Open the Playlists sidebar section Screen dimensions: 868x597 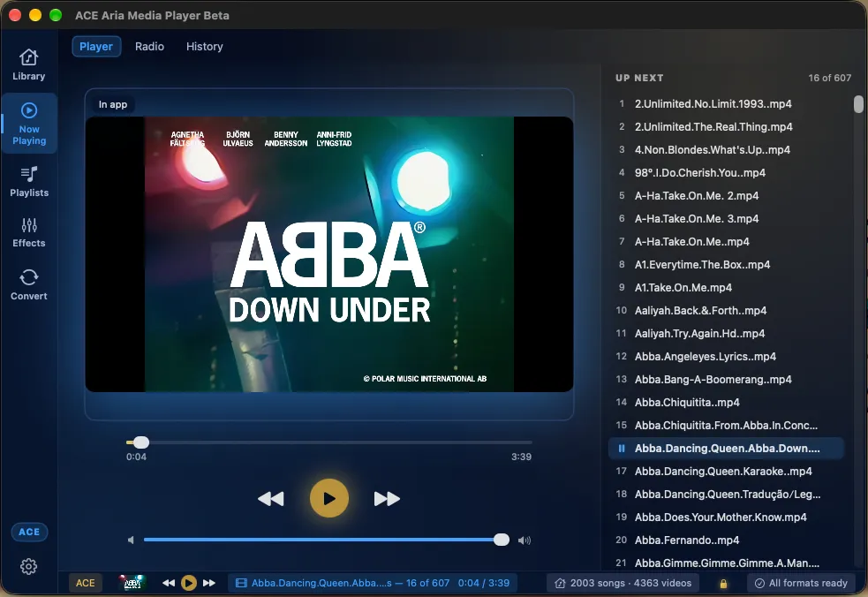tap(29, 182)
